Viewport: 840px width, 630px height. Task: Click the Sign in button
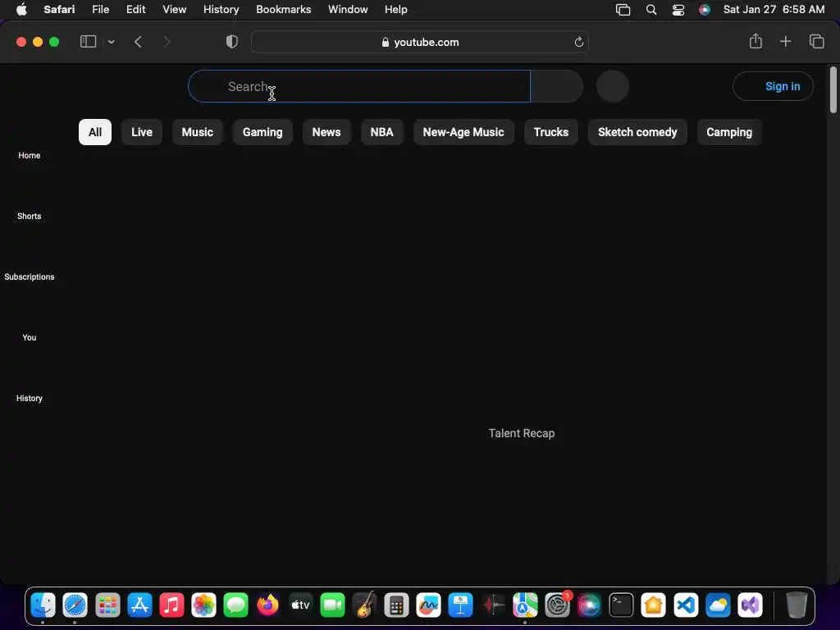point(773,86)
